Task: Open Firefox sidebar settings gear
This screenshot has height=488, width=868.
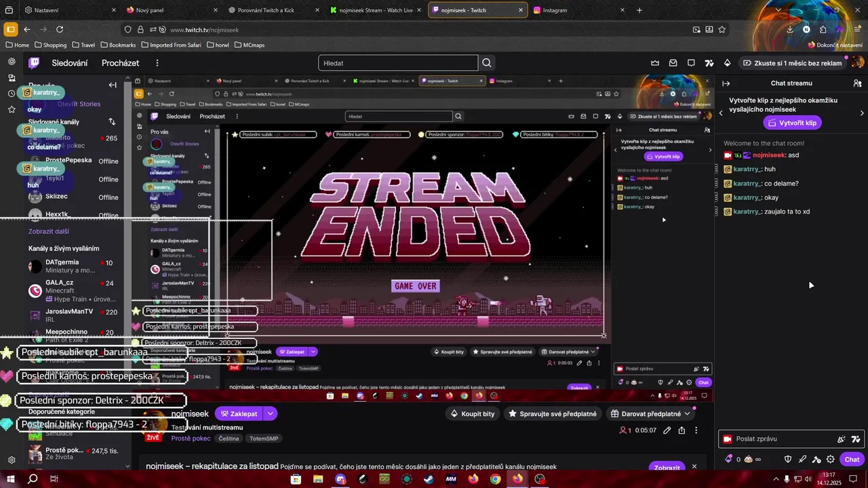Action: [x=12, y=460]
